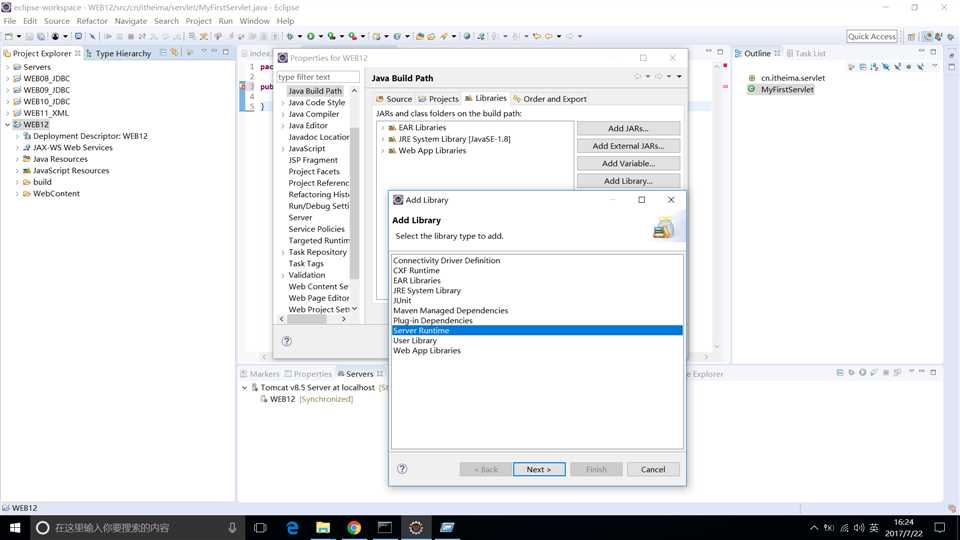Expand Java Resources under WEB12
Viewport: 960px width, 540px height.
click(x=17, y=159)
